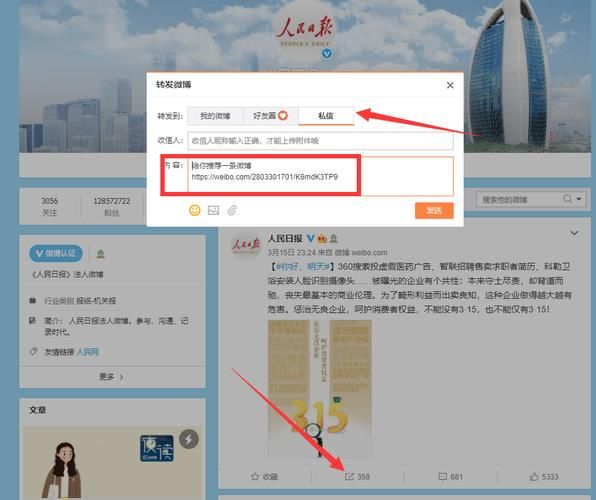Insert an image via picture icon
Screen dimensions: 596x500
point(213,210)
